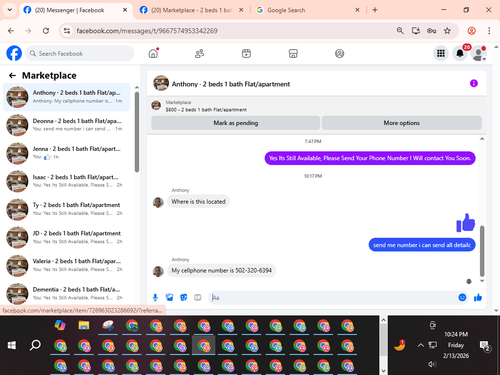Viewport: 500px width, 375px height.
Task: Reload the page
Action: tap(46, 31)
